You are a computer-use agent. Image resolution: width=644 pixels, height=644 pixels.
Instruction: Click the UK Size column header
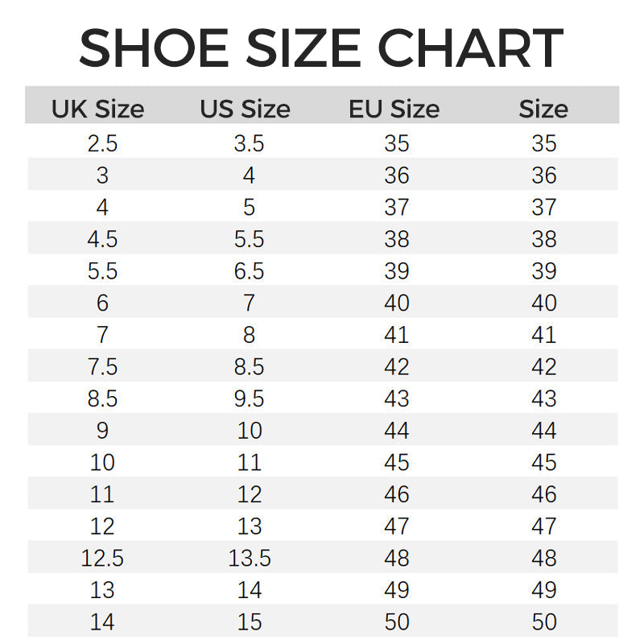click(x=97, y=109)
